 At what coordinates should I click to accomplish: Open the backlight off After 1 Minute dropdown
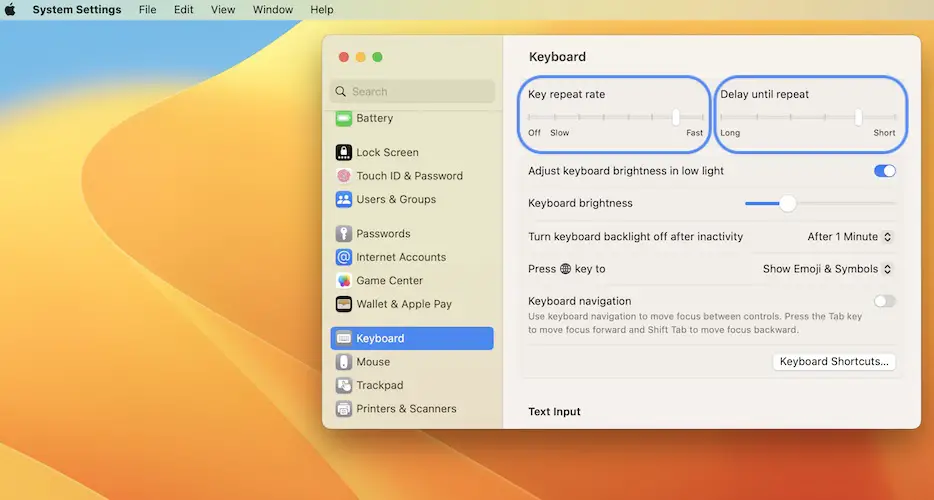click(x=849, y=237)
